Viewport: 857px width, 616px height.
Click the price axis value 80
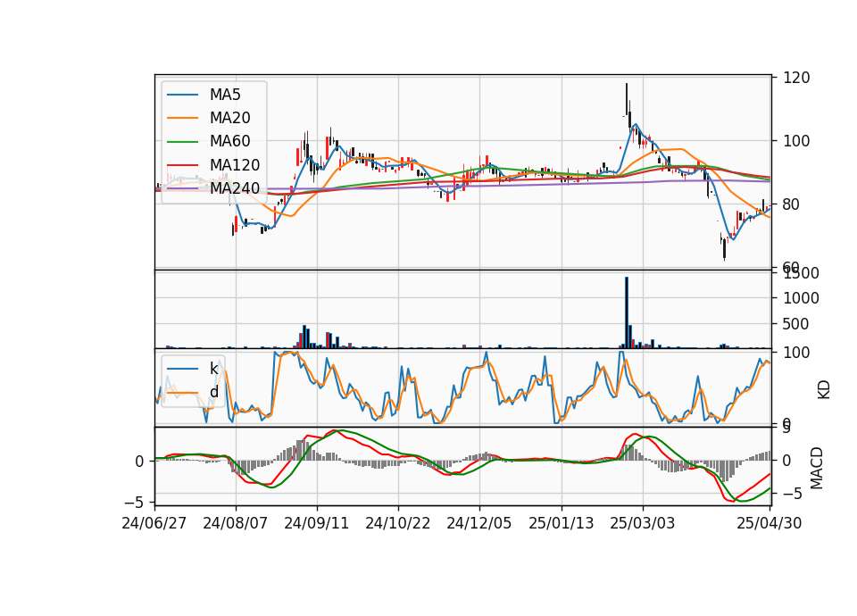click(792, 204)
